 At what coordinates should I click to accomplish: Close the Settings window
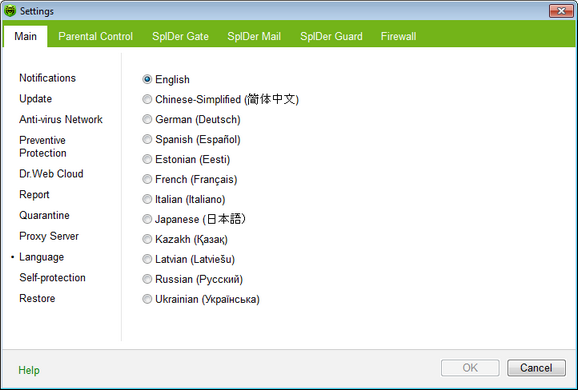click(561, 11)
